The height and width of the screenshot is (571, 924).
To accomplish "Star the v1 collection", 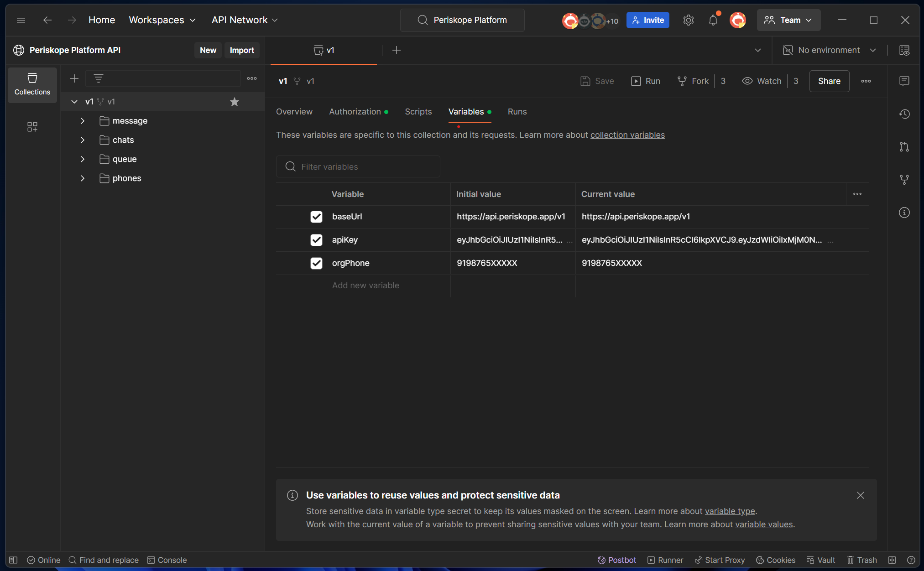I will tap(235, 102).
